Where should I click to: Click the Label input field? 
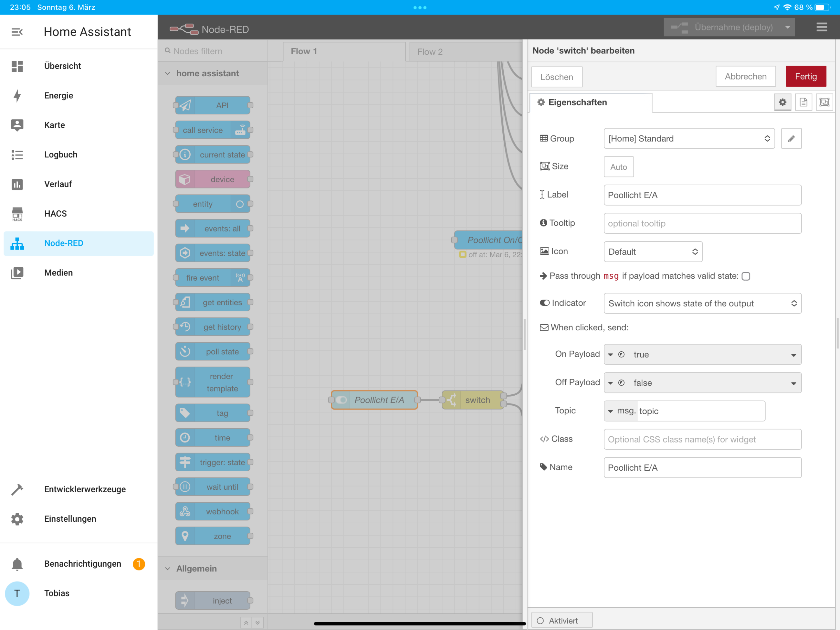[x=702, y=195]
